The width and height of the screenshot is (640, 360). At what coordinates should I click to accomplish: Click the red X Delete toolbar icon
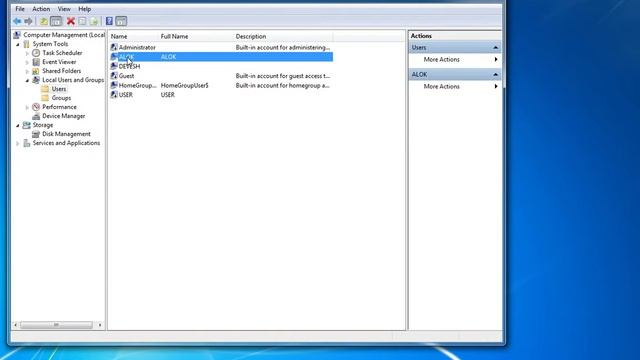[x=71, y=21]
